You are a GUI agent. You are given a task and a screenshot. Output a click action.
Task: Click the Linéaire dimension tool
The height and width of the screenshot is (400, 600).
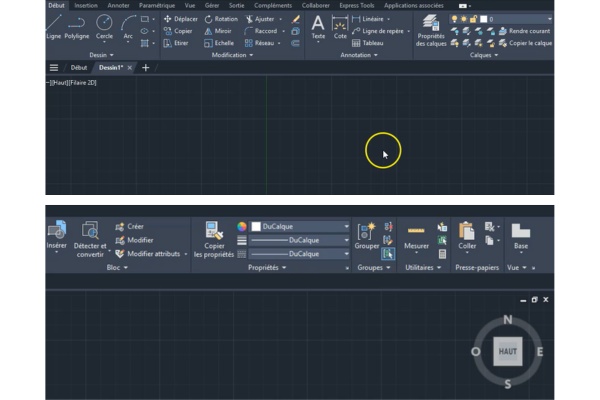tap(368, 19)
